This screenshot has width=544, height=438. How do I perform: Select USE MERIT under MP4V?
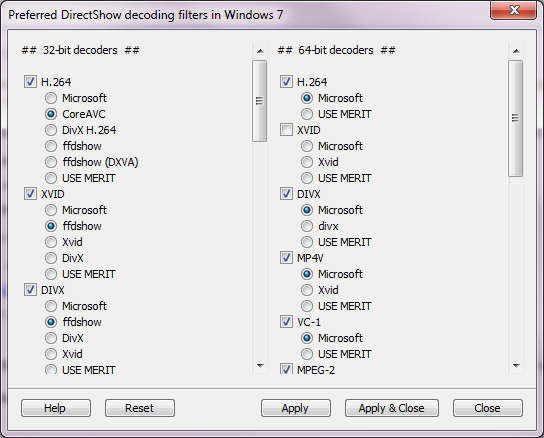[x=307, y=306]
